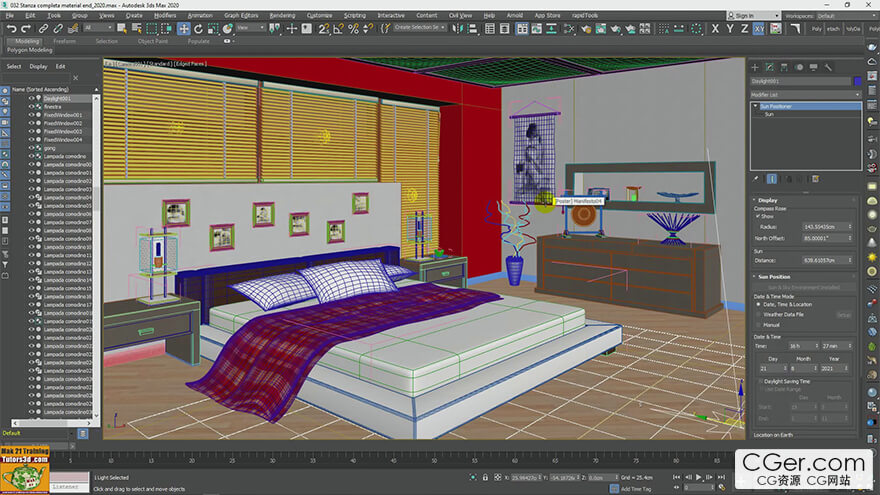Toggle the Angle Snap icon

(x=338, y=29)
